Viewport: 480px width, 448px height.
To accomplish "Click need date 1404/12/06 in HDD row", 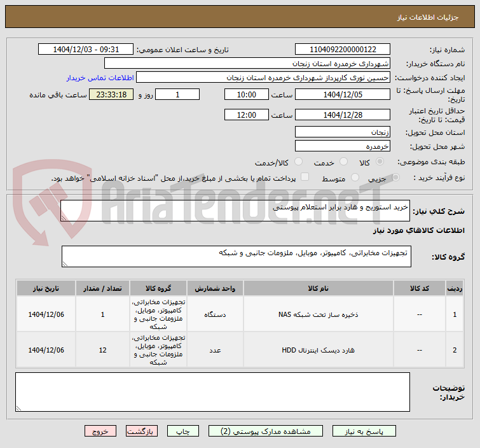I will point(46,350).
